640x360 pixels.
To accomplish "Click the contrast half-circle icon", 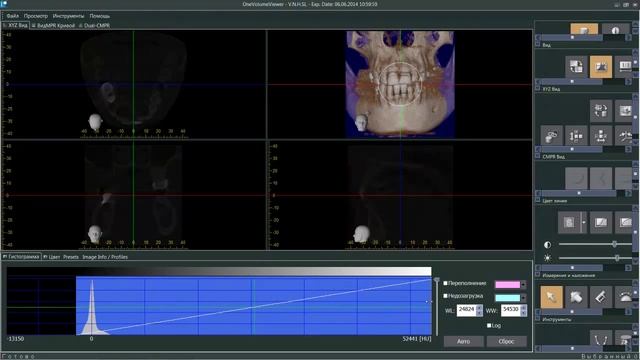I will [x=547, y=244].
